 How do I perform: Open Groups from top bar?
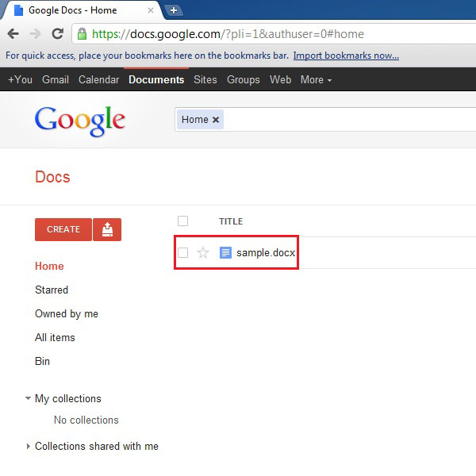coord(244,80)
